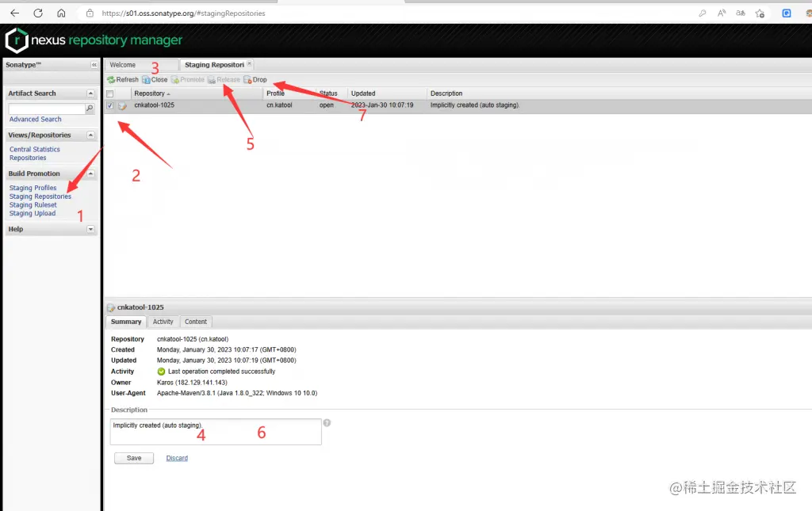Select the Staging Repositori tab
The image size is (812, 511).
pos(214,65)
